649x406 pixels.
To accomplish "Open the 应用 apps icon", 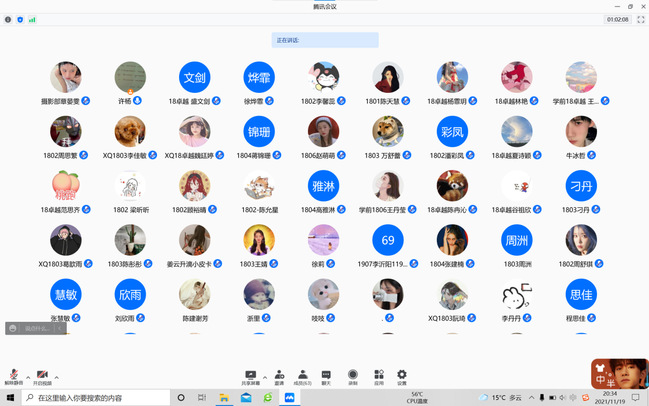I will click(378, 376).
